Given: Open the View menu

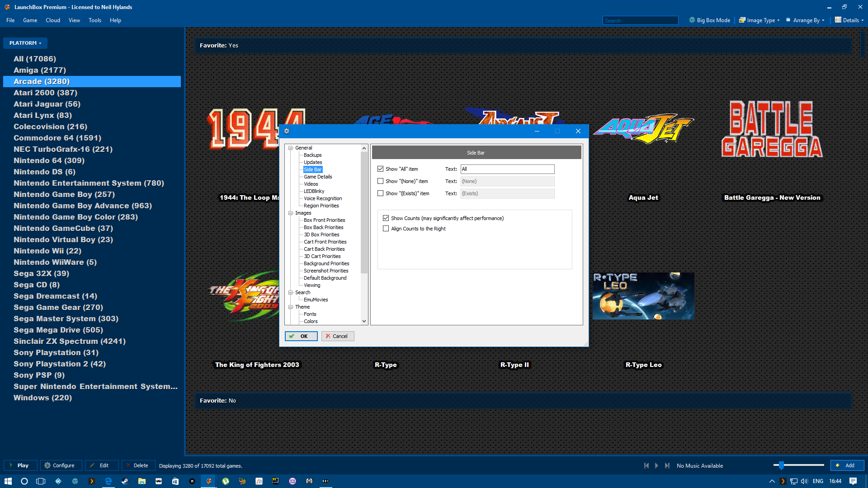Looking at the screenshot, I should point(74,20).
